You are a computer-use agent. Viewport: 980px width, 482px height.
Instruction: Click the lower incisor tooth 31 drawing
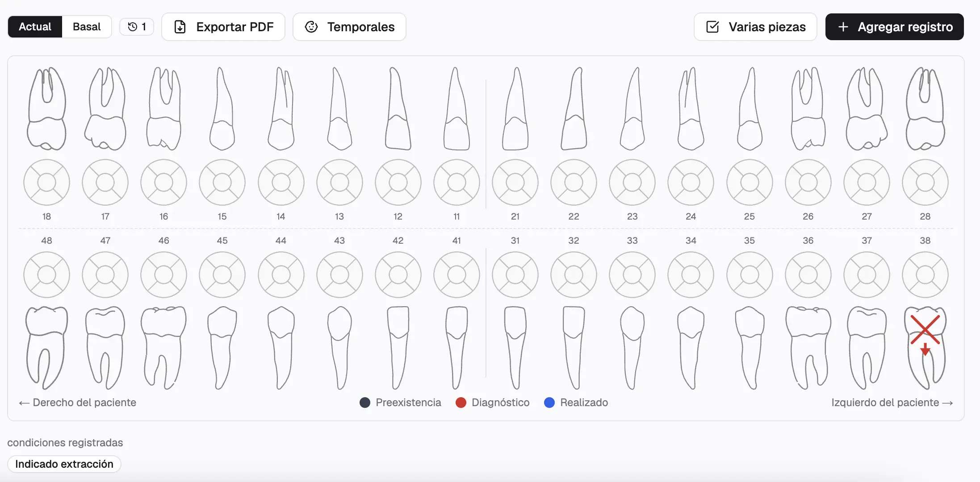click(x=515, y=348)
